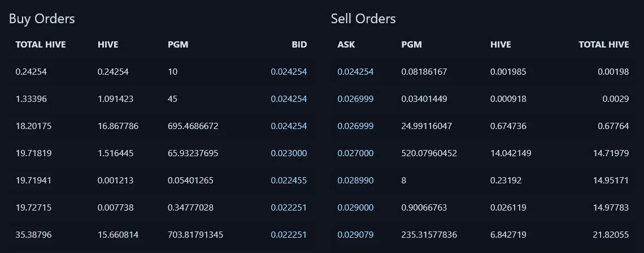Click the buy order of 10 PGM

point(161,72)
